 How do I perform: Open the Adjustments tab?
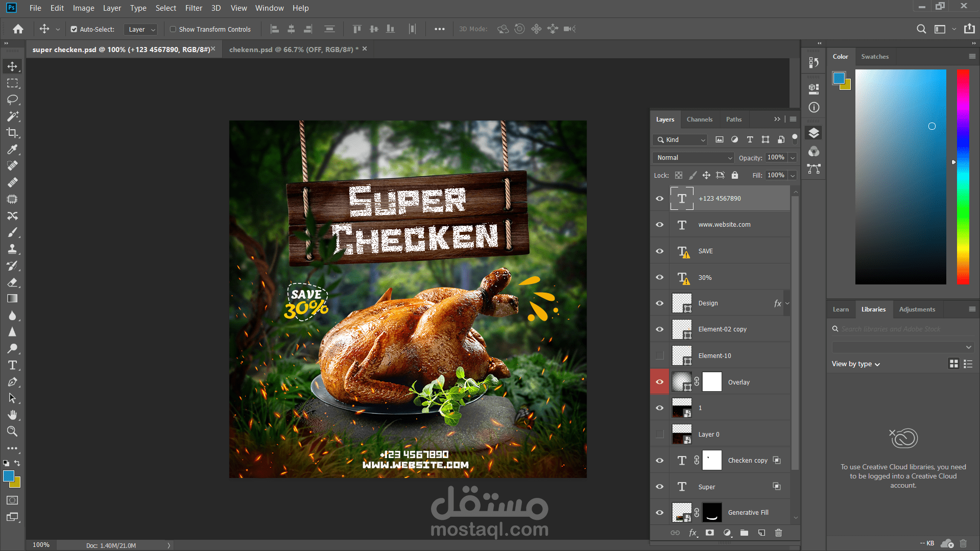tap(917, 309)
